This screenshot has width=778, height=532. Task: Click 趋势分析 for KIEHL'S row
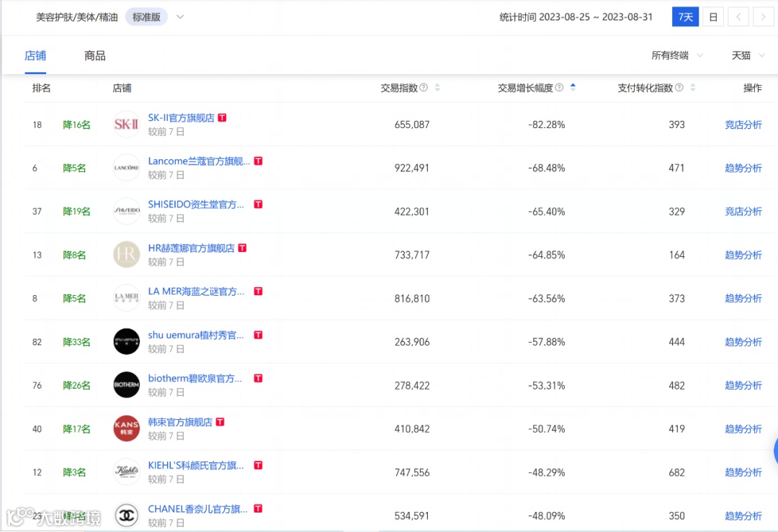tap(743, 472)
